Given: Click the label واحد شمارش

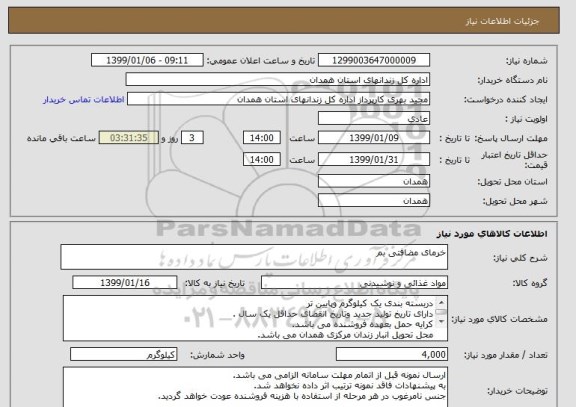Looking at the screenshot, I should tap(217, 355).
